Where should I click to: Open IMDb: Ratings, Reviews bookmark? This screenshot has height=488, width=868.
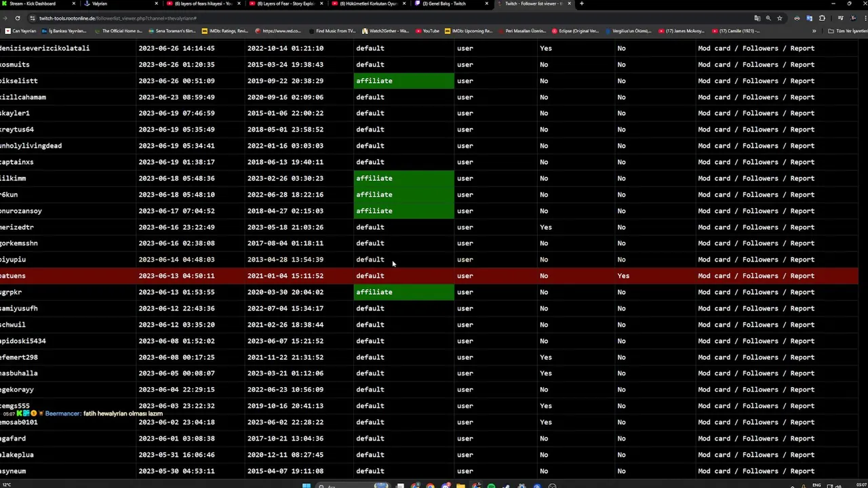[x=225, y=31]
